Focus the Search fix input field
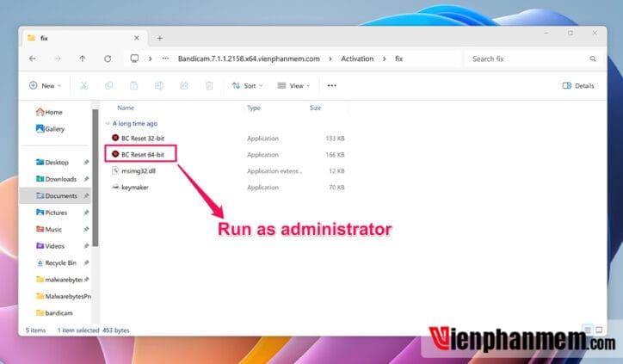 point(528,59)
